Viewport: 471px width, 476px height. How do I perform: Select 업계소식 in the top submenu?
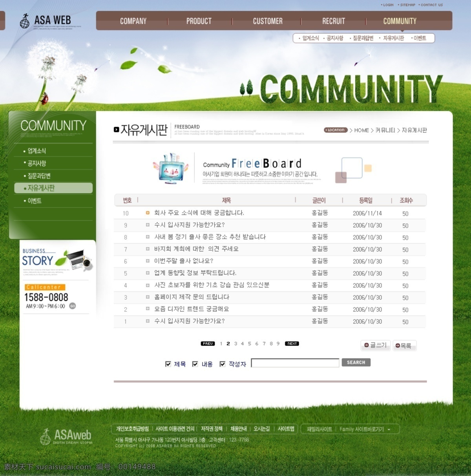[310, 38]
